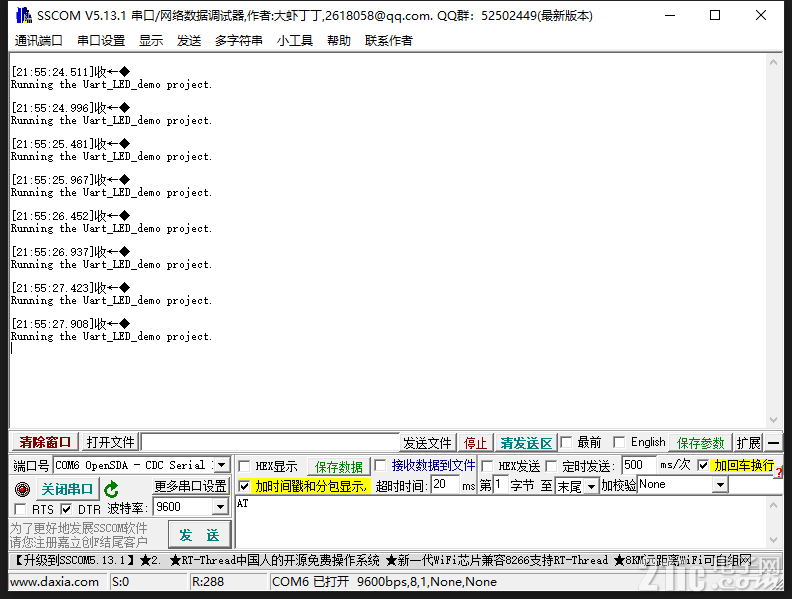Click the 发送 send button

[200, 535]
